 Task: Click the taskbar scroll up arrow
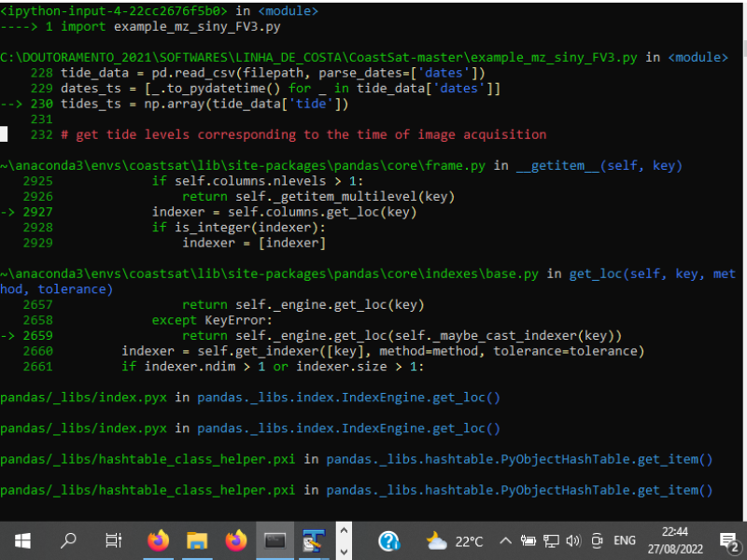pyautogui.click(x=344, y=529)
